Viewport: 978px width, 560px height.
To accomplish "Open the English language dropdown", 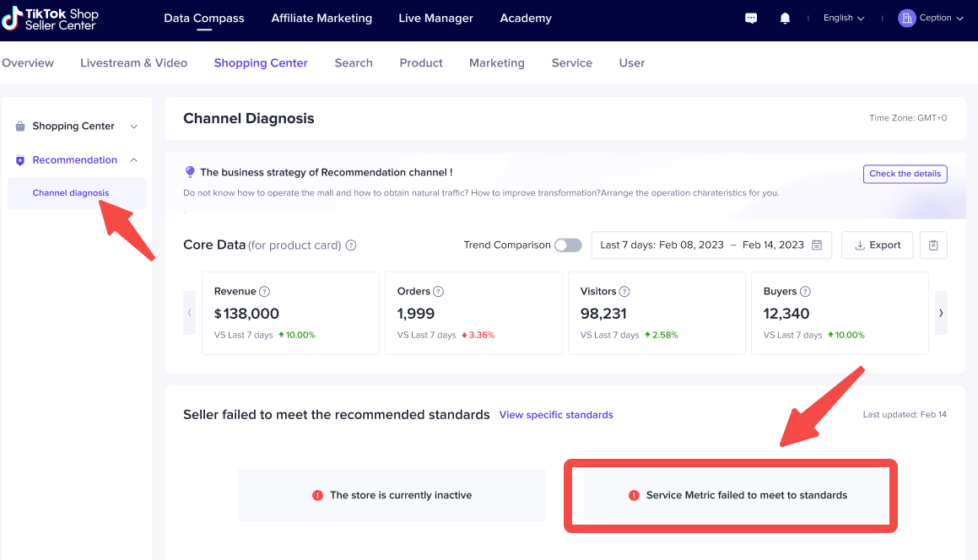I will pos(843,18).
